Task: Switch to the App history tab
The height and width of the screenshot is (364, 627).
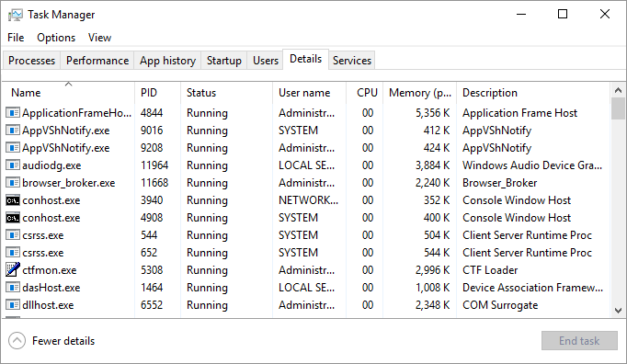Action: click(167, 61)
